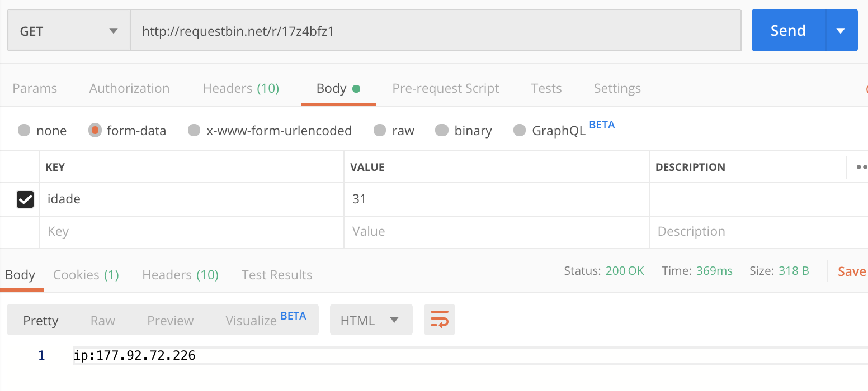Screen dimensions: 868x391
Task: Select the GraphQL body radio button
Action: [520, 131]
